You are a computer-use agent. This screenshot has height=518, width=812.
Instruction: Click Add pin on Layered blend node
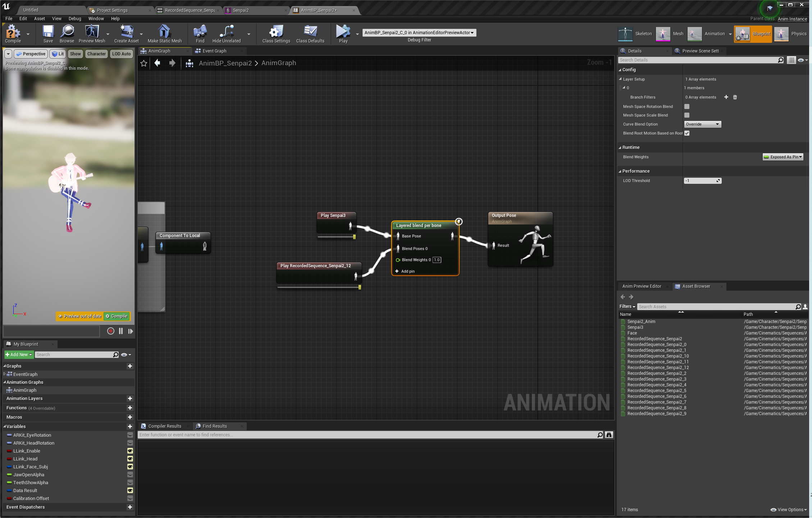405,271
